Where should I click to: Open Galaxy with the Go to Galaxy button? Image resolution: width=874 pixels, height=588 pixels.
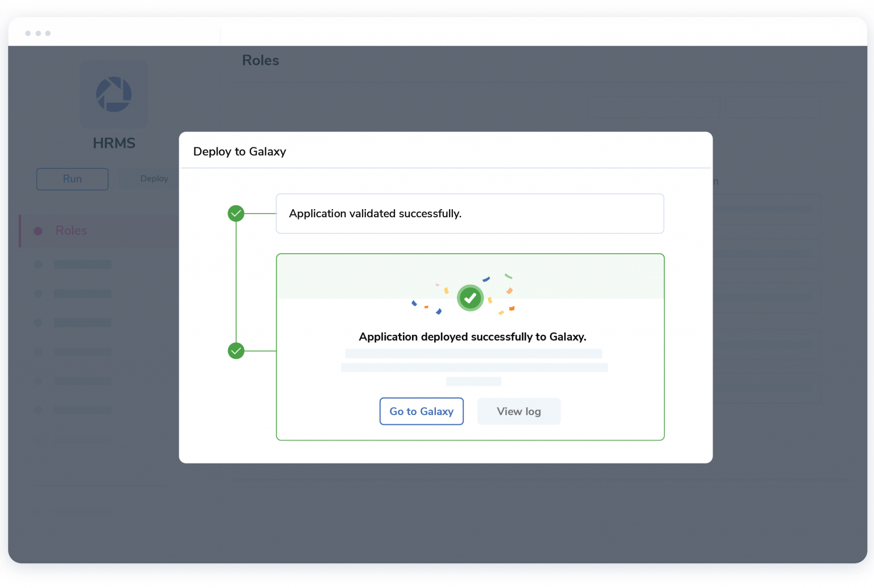point(421,411)
